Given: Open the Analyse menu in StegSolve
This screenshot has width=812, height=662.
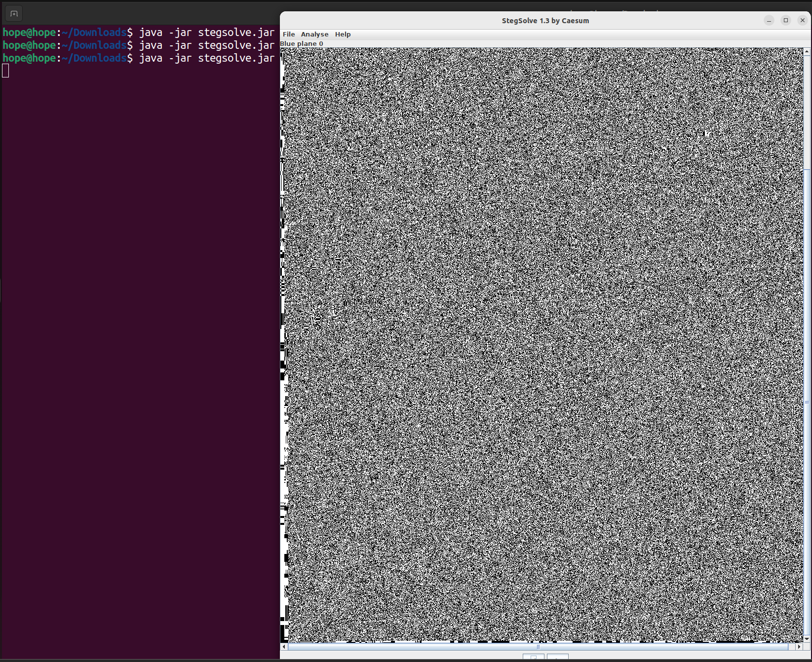Looking at the screenshot, I should pos(314,34).
